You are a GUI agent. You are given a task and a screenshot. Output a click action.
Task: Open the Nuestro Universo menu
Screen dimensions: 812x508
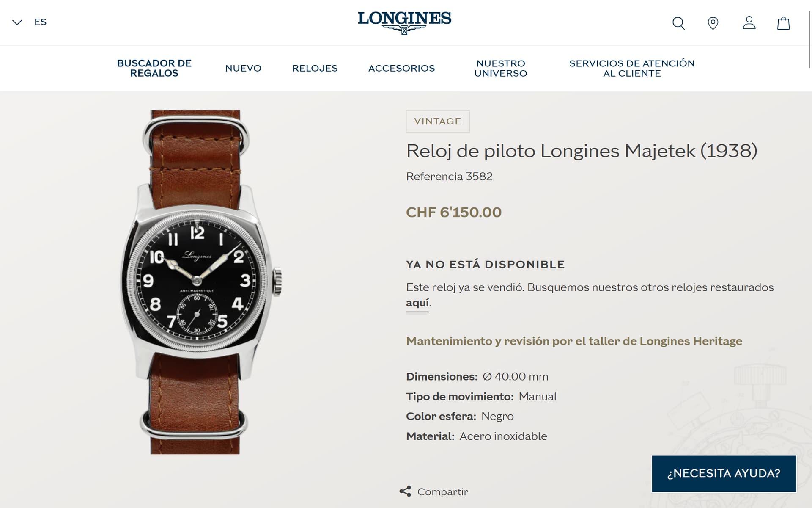point(501,68)
